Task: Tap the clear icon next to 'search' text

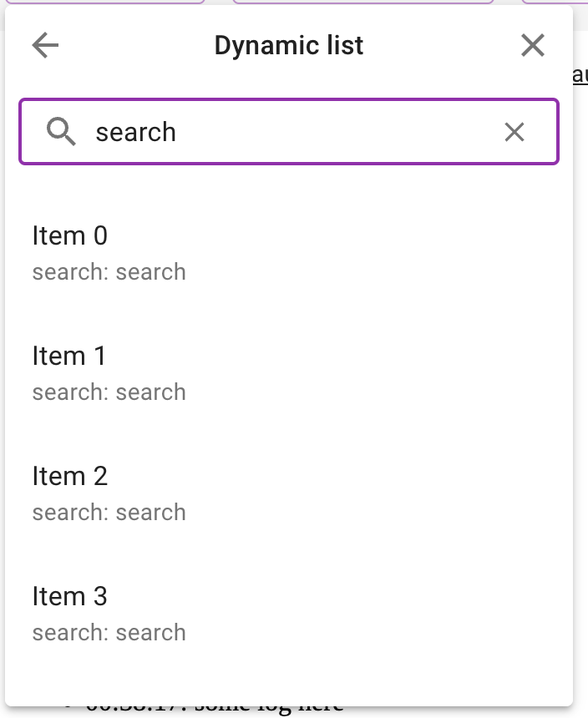Action: click(514, 131)
